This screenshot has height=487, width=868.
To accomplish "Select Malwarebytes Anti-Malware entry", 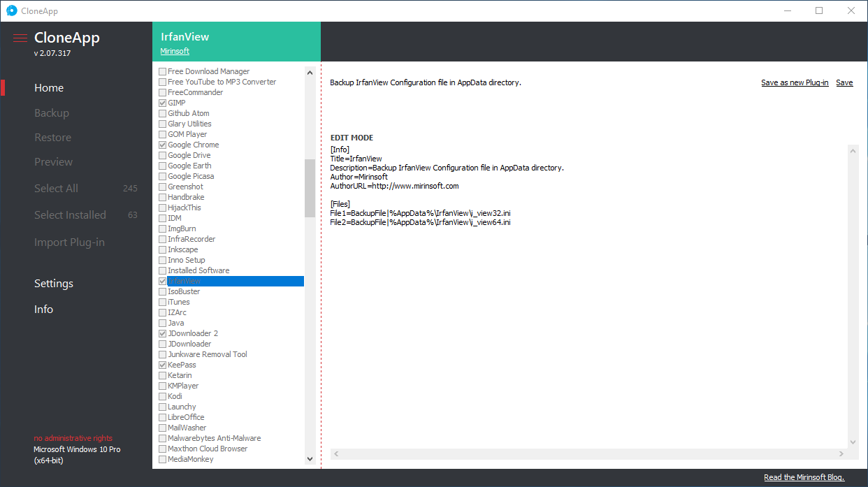I will (x=215, y=438).
